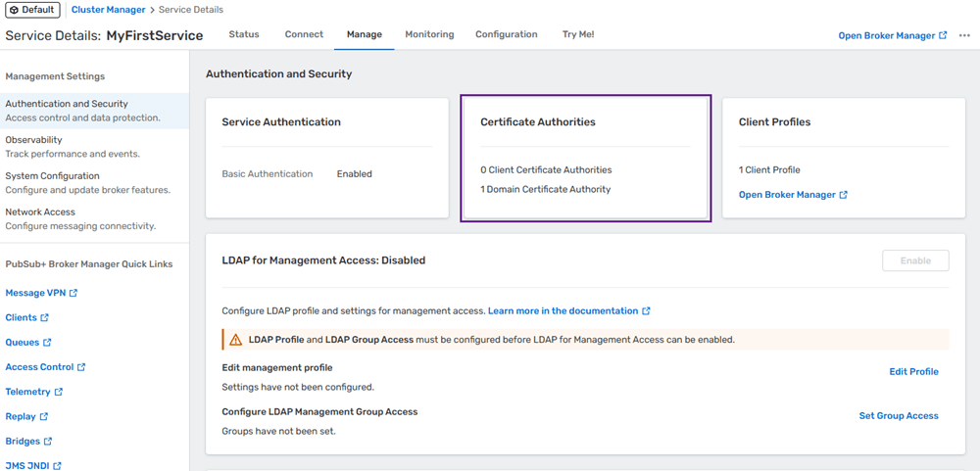Screen dimensions: 980x471
Task: Click the Enable button for LDAP
Action: (915, 261)
